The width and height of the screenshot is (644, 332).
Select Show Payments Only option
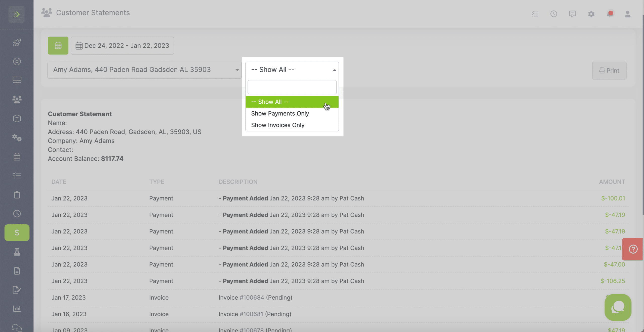(x=292, y=114)
